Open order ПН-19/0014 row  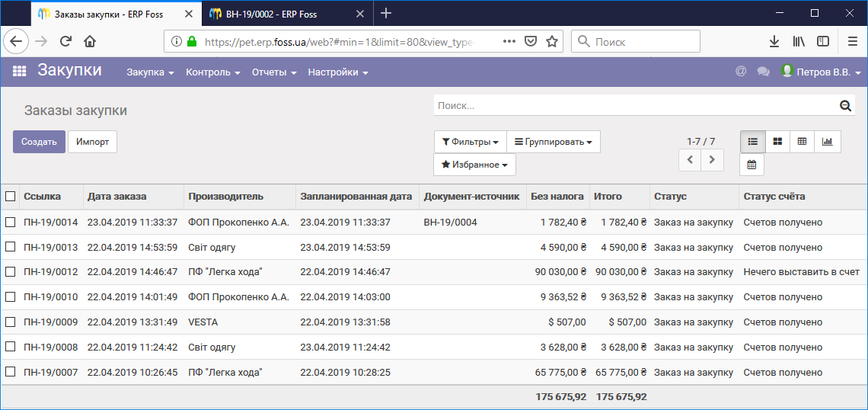point(434,223)
